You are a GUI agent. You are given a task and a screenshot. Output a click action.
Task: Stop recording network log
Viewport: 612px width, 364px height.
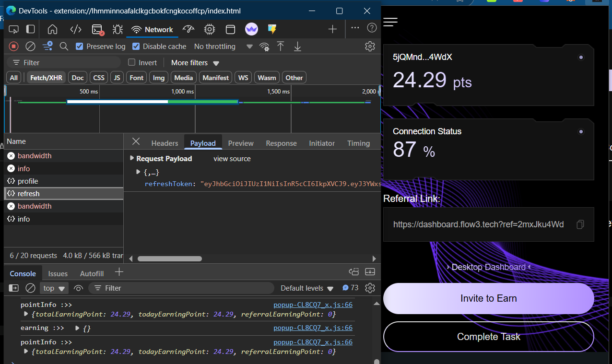coord(14,47)
